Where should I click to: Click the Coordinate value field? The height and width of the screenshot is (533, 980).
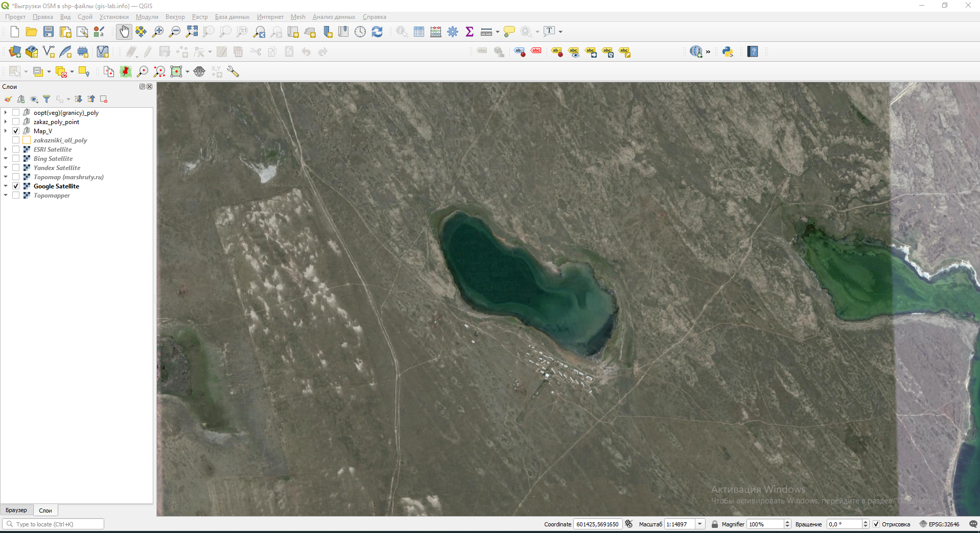pos(597,524)
